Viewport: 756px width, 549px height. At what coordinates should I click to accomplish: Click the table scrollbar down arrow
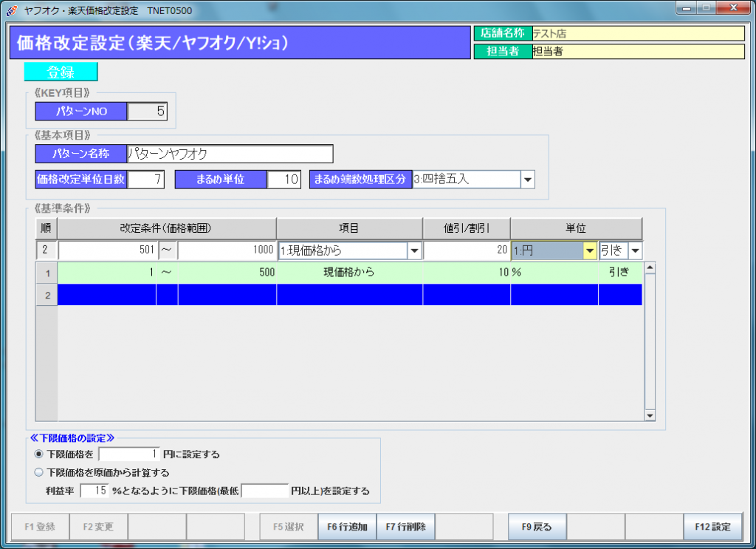click(650, 416)
